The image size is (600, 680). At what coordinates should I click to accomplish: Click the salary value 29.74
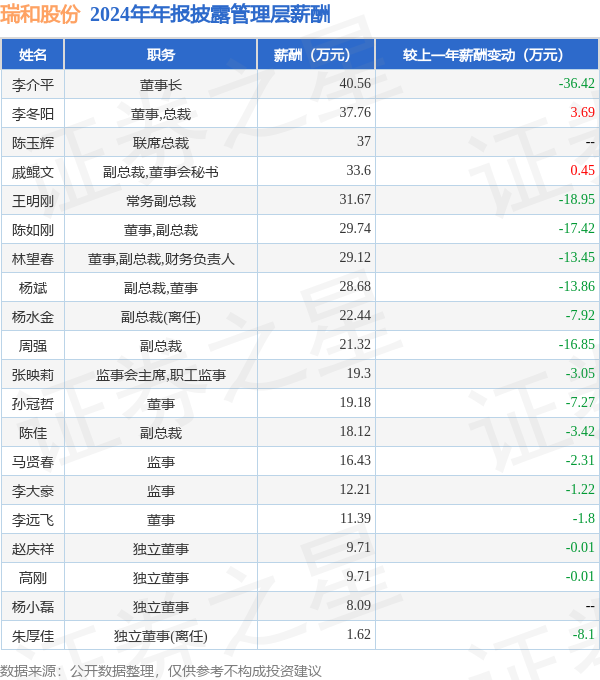[355, 228]
